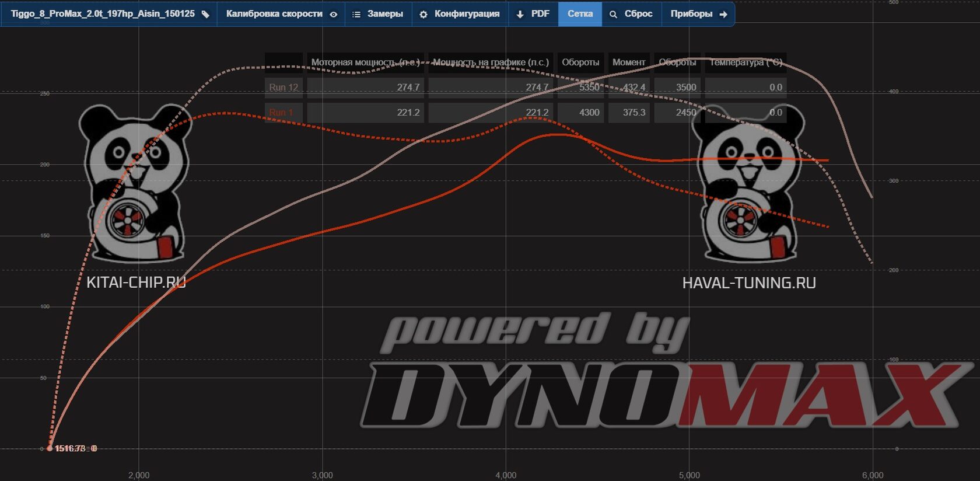Click Моторная мощность column header
The image size is (980, 481).
(365, 62)
